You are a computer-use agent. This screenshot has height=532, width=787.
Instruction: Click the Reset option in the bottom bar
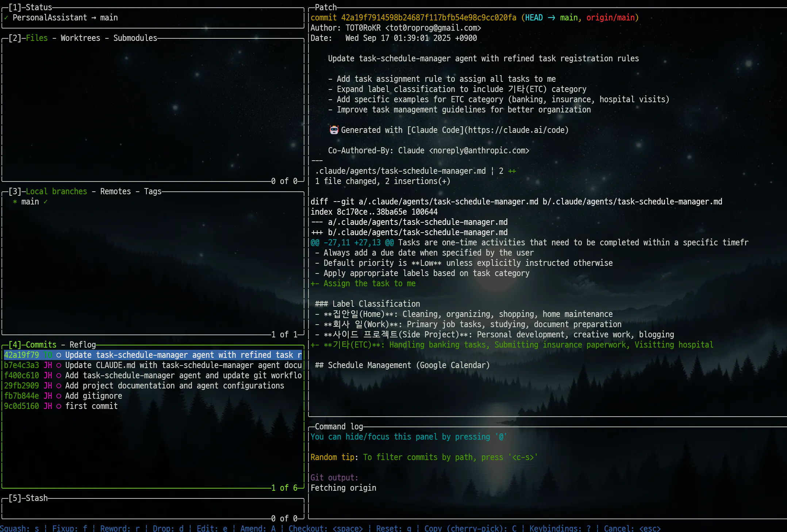point(394,528)
